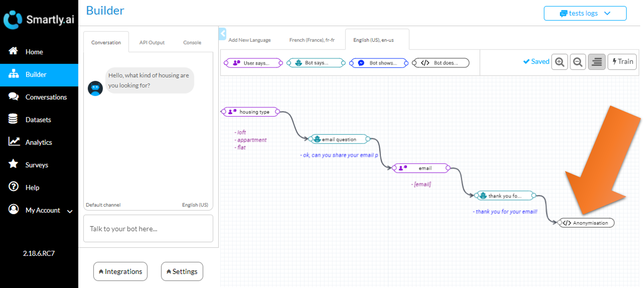
Task: Open the Console tab
Action: (x=192, y=43)
